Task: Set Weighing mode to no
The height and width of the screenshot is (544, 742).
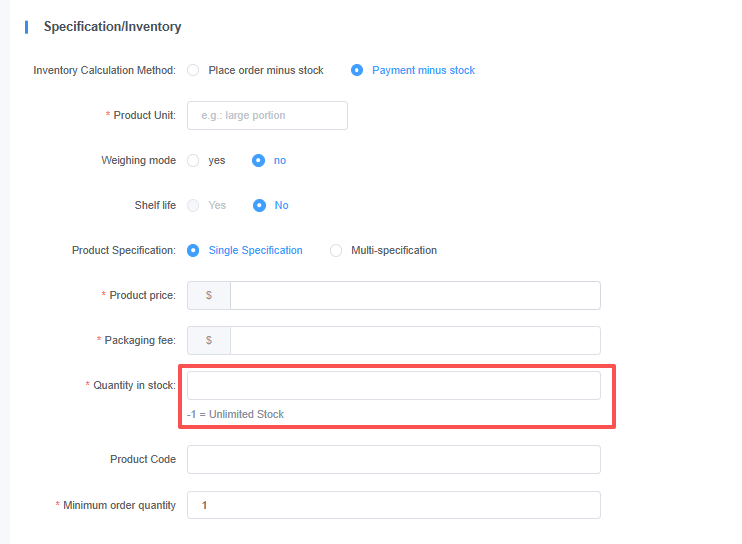Action: [259, 161]
